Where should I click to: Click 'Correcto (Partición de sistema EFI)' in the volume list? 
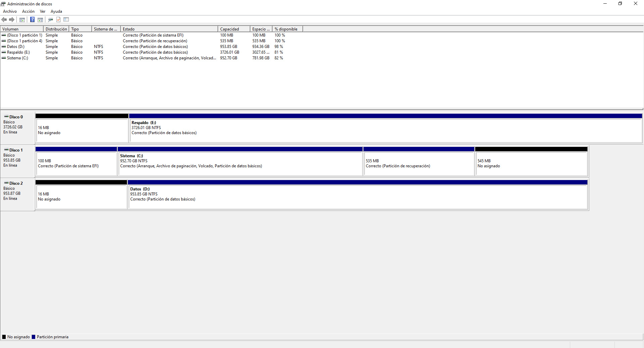click(x=153, y=35)
